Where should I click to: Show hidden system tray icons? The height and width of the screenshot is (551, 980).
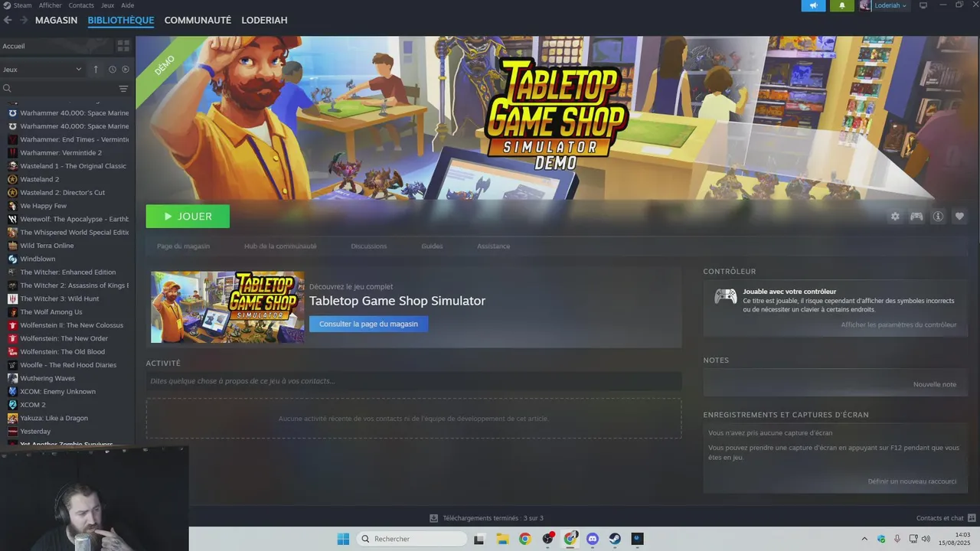[x=864, y=539]
